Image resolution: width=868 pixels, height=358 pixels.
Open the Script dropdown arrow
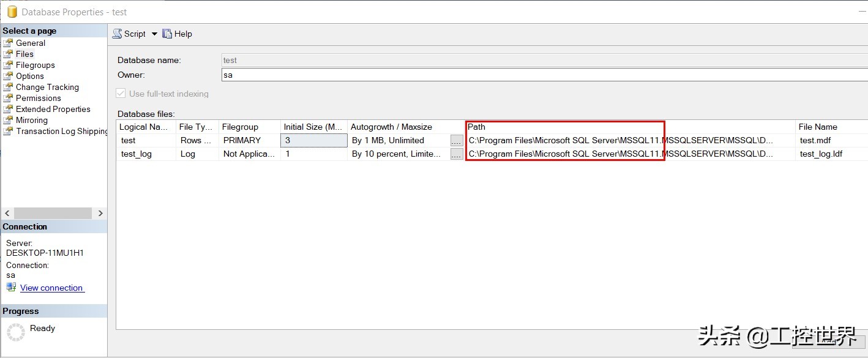coord(154,34)
